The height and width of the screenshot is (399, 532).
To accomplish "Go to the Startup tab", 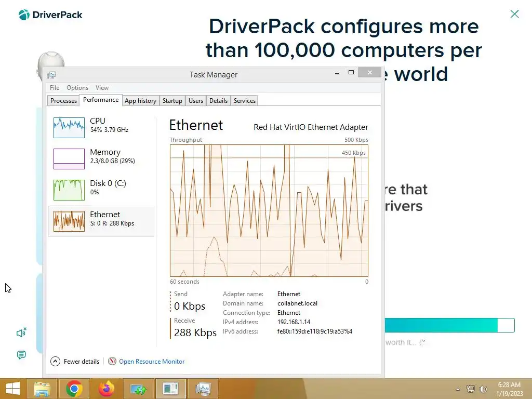I will click(172, 101).
